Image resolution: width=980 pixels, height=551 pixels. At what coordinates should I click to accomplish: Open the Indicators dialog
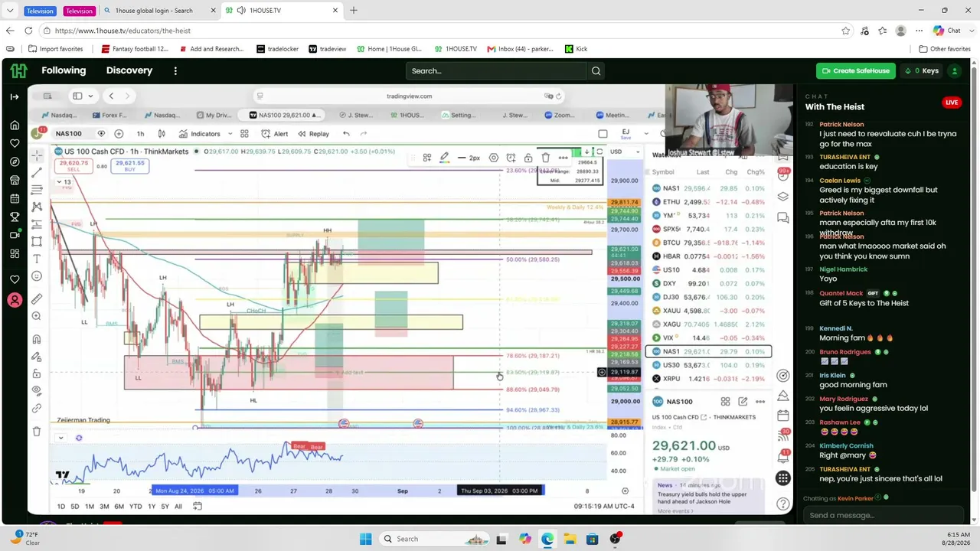coord(199,134)
